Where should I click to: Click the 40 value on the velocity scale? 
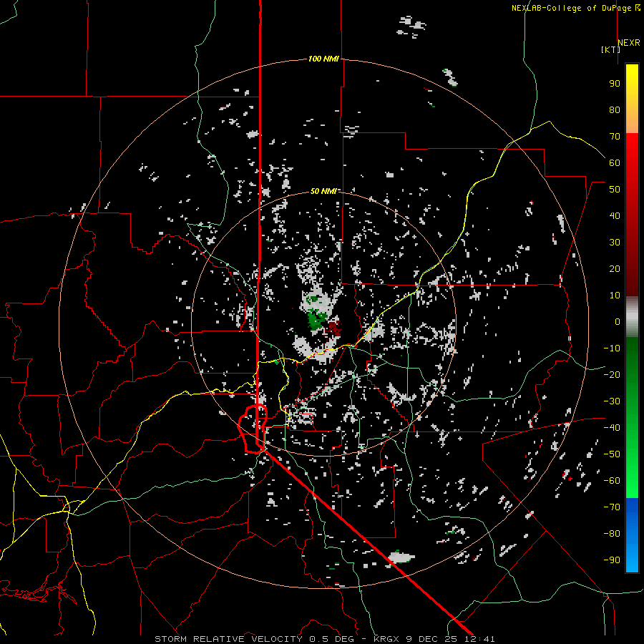(615, 215)
